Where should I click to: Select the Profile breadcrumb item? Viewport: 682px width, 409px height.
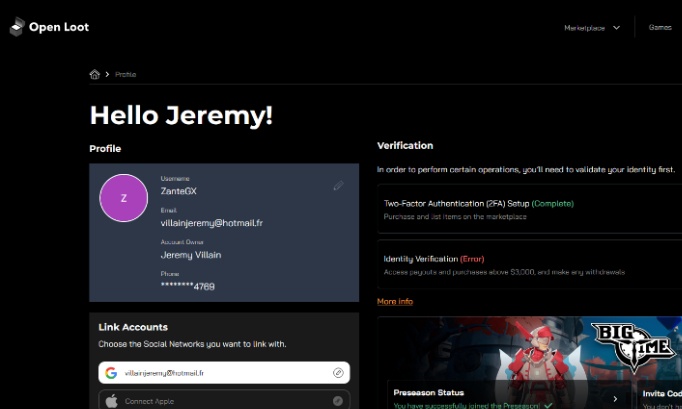125,74
